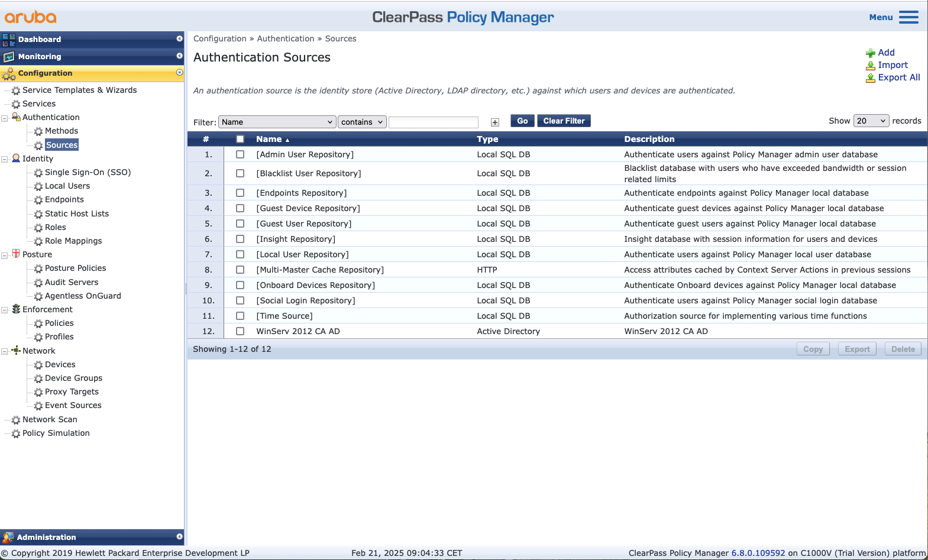Open the Show records count dropdown

(871, 121)
